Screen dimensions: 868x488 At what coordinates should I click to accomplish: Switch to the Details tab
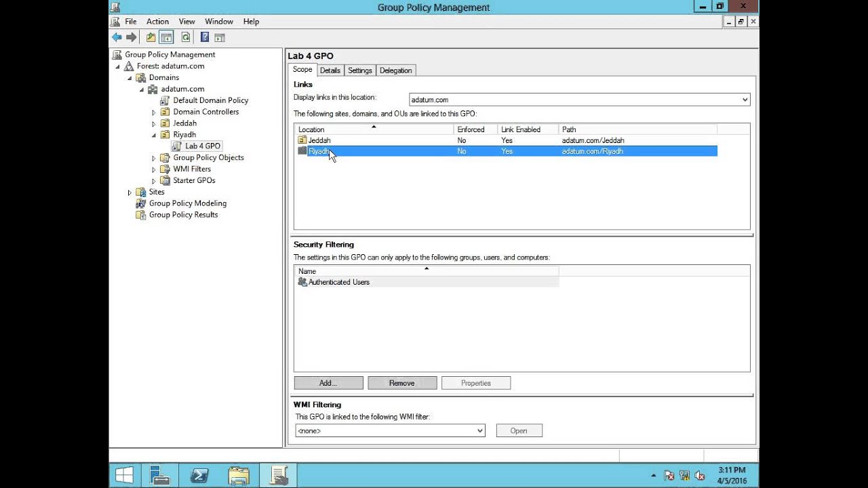tap(330, 70)
